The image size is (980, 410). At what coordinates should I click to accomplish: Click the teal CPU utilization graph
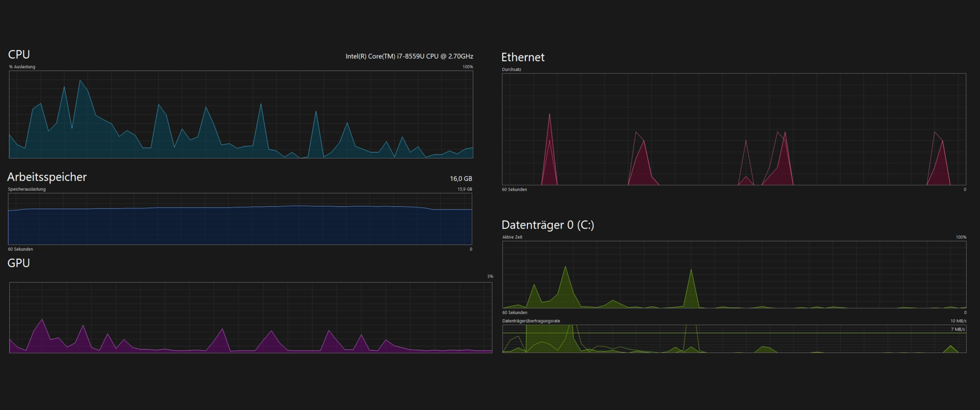tap(241, 114)
